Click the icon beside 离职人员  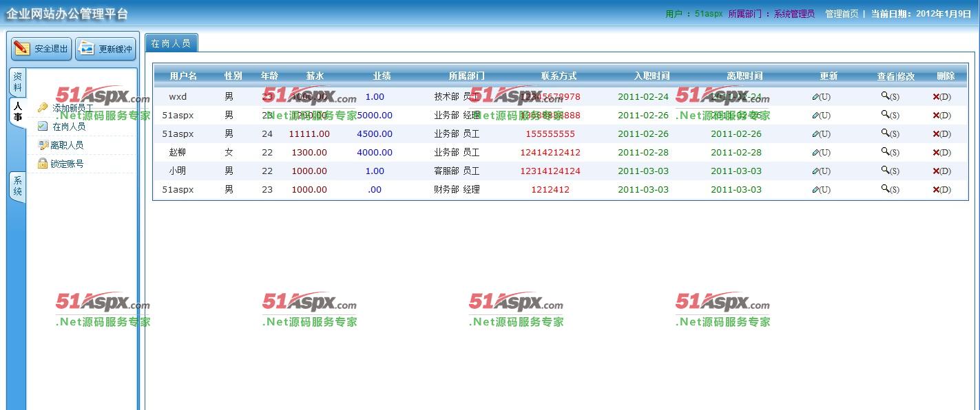click(43, 145)
